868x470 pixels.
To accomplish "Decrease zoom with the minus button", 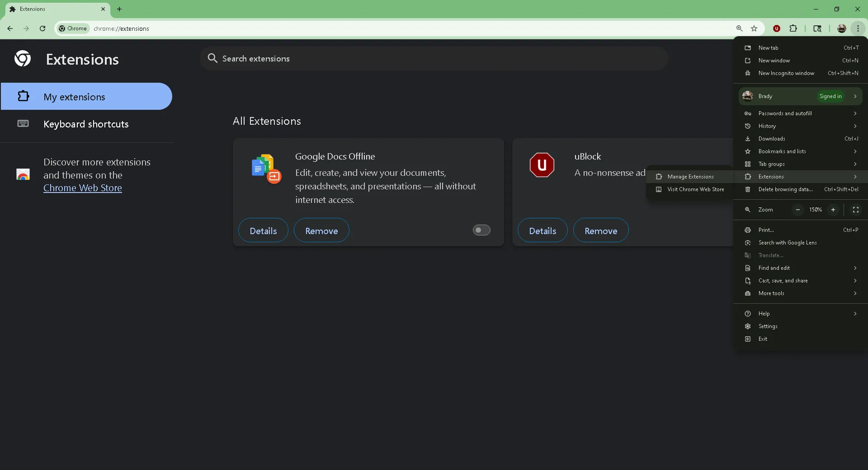I will click(x=798, y=210).
